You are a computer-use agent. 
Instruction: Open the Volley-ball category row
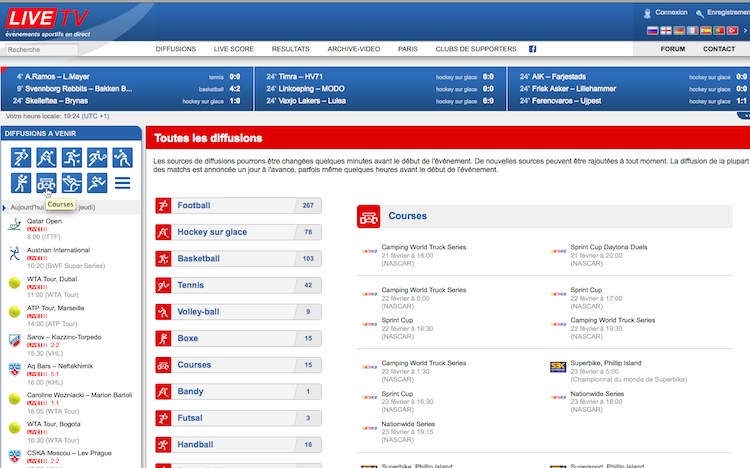[x=238, y=312]
